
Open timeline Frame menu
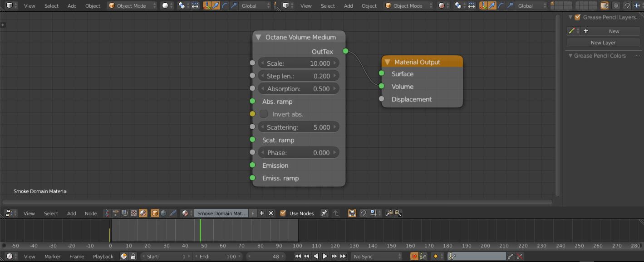pos(77,256)
